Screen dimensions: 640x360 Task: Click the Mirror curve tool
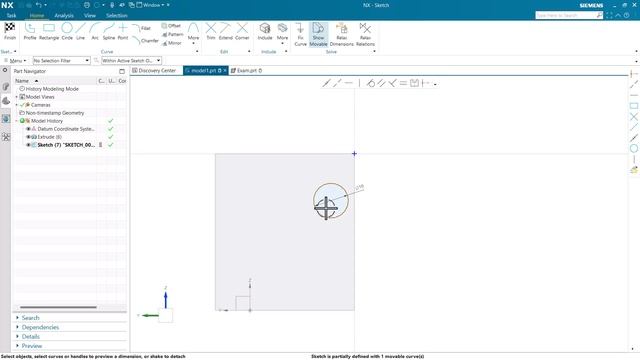(171, 43)
